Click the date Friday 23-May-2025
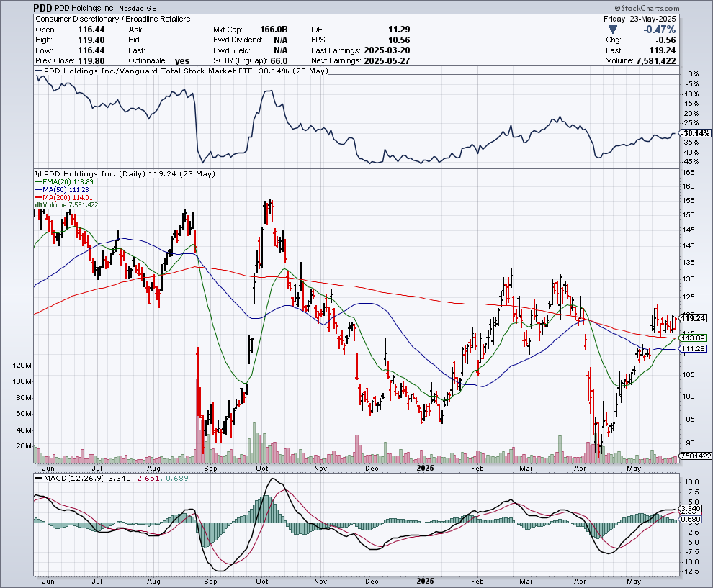Screen dimensions: 713x588 pos(640,19)
